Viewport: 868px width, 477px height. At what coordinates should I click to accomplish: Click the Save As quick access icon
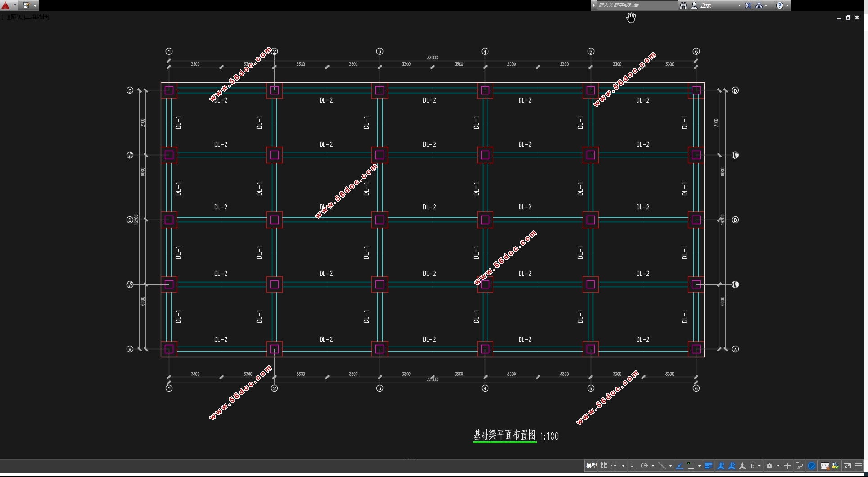(x=26, y=5)
